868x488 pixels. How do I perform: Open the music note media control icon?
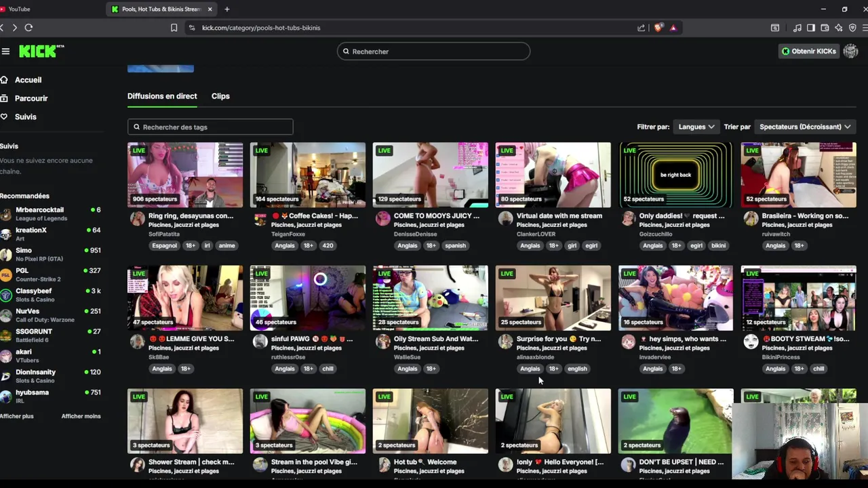pos(797,28)
